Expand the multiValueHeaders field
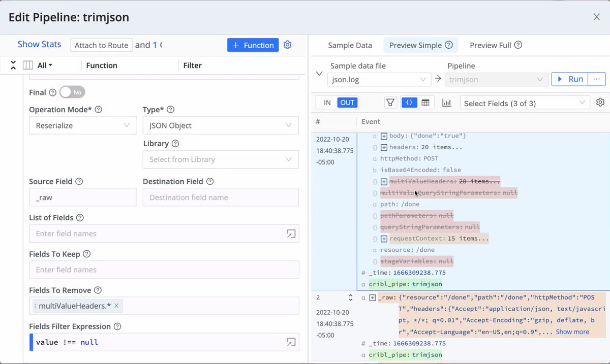Image resolution: width=610 pixels, height=364 pixels. coord(384,182)
